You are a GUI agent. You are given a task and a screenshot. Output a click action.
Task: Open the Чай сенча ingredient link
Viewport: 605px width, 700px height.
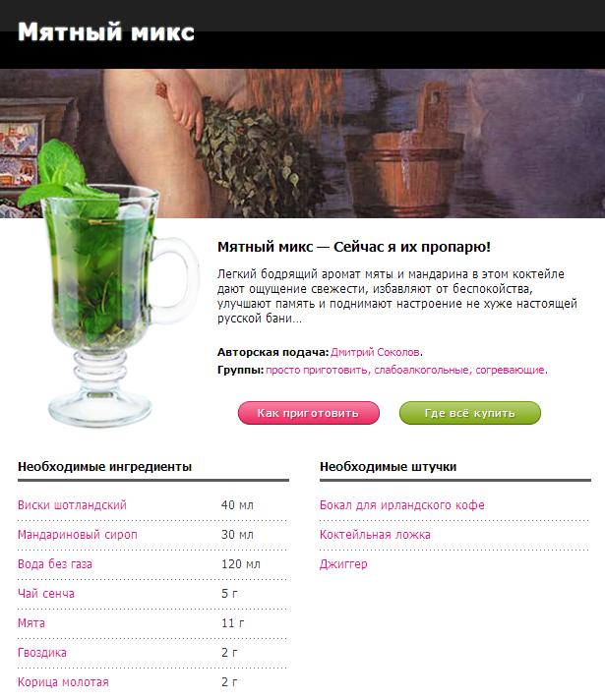[x=46, y=593]
